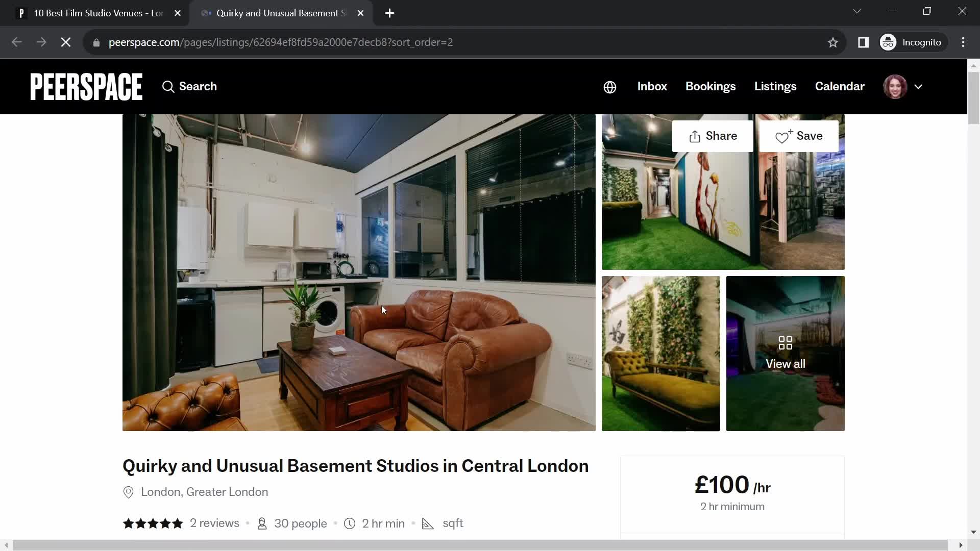This screenshot has width=980, height=551.
Task: Toggle the browser side panel
Action: click(x=864, y=42)
